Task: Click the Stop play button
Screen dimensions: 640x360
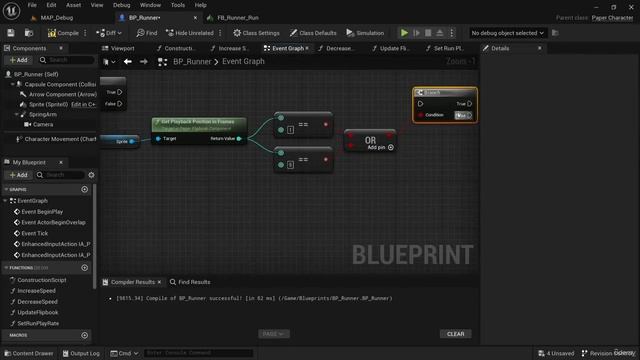Action: pyautogui.click(x=428, y=33)
